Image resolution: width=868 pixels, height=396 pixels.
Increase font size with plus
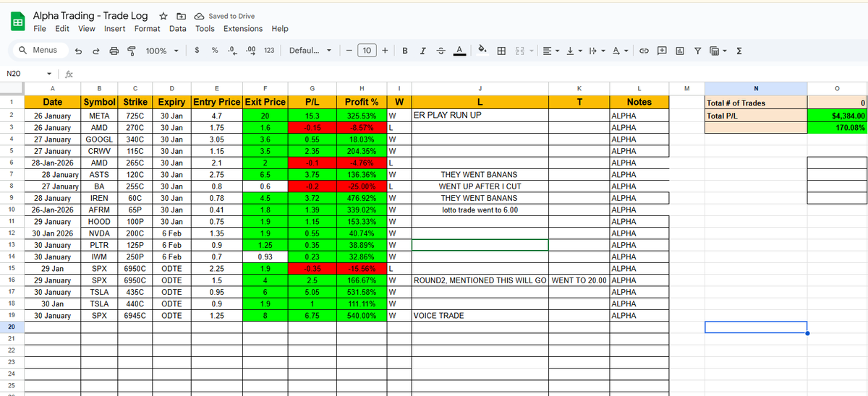(385, 51)
